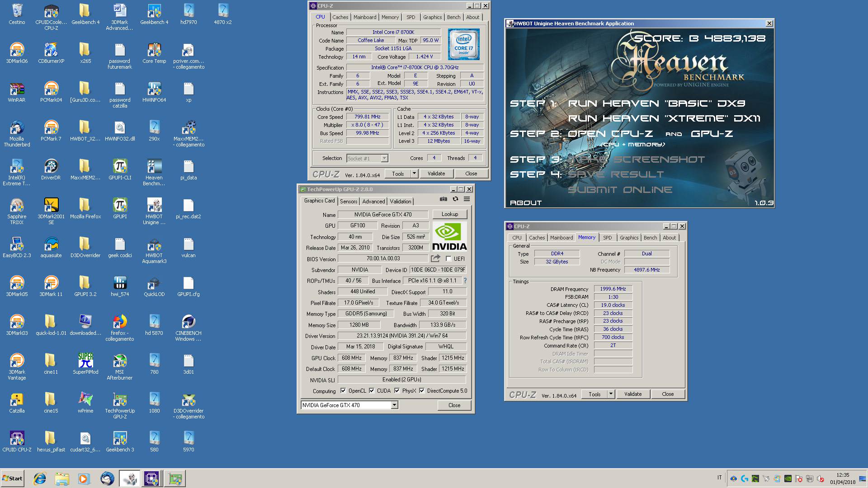Click SAVE RESULT in HWBOT Heaven

[616, 174]
